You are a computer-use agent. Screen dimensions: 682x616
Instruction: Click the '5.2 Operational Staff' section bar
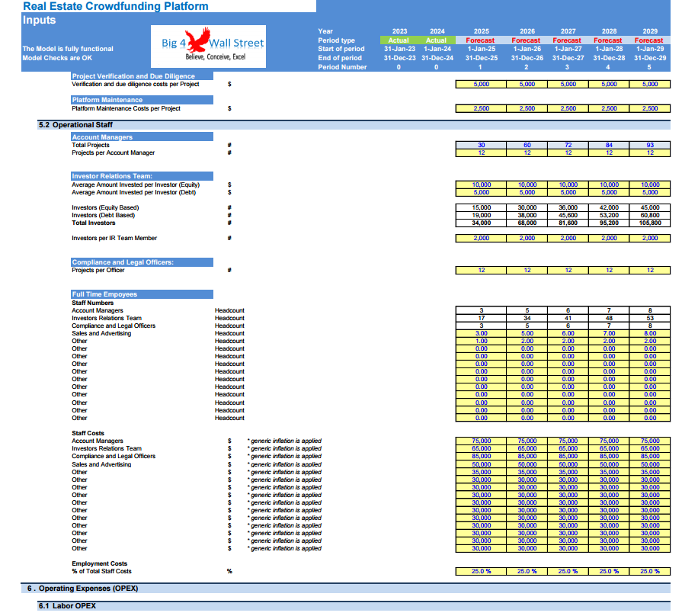point(354,125)
